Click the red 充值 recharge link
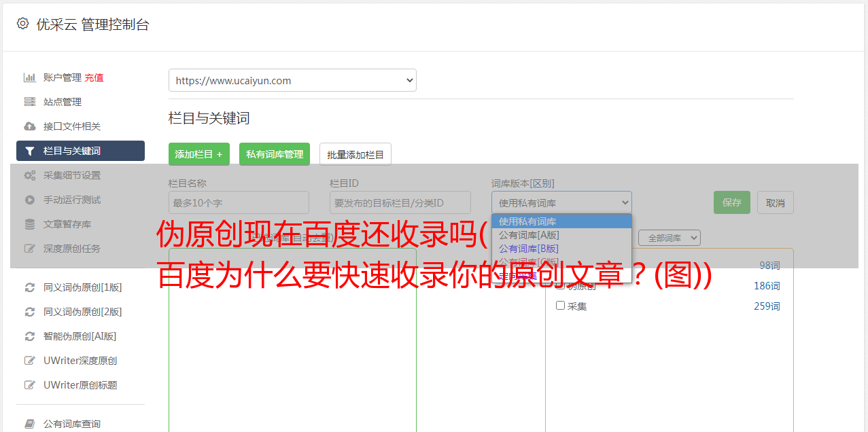Viewport: 868px width, 432px height. coord(94,77)
